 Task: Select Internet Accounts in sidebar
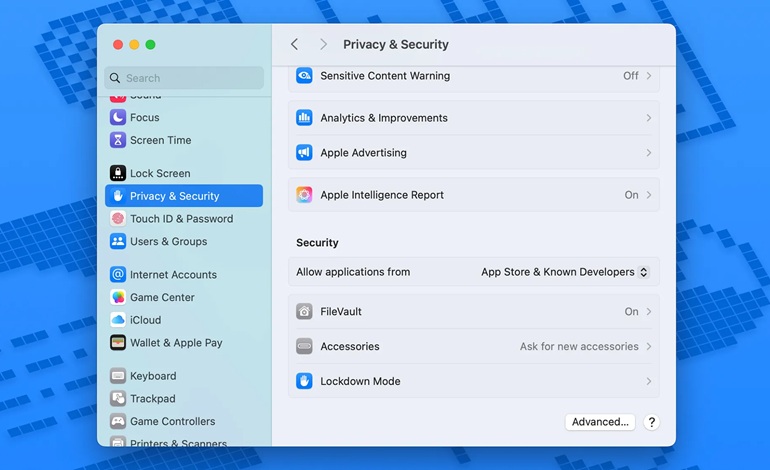184,274
